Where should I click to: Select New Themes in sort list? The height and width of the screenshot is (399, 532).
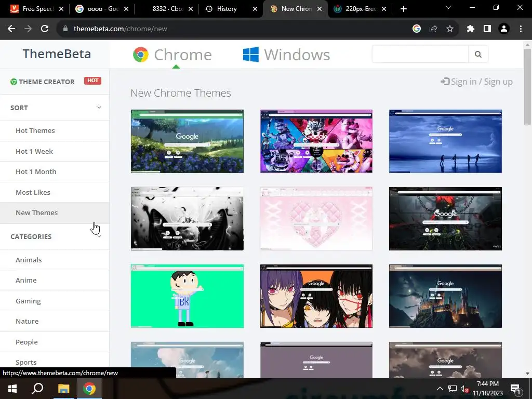(37, 212)
